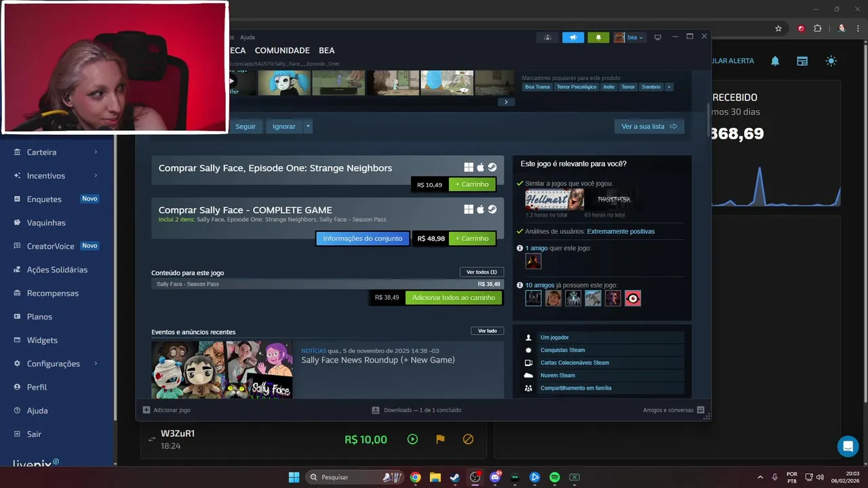Viewport: 868px width, 488px height.
Task: Open Amigos e conversas chat panel
Action: (x=673, y=410)
